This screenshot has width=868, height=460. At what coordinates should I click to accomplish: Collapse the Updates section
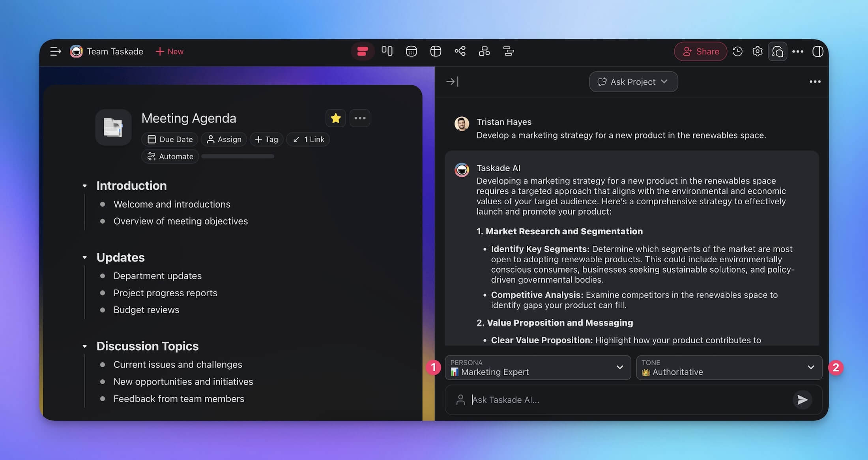85,257
